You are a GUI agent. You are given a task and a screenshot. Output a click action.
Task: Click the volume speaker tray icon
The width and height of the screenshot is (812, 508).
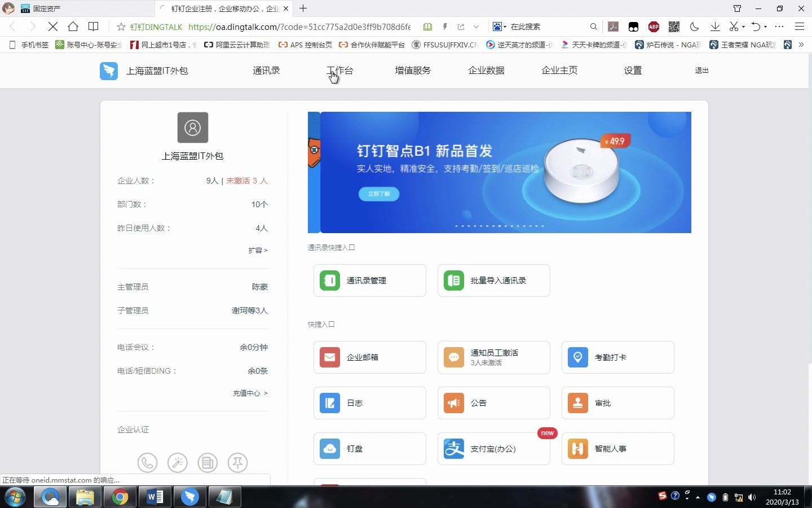click(752, 497)
